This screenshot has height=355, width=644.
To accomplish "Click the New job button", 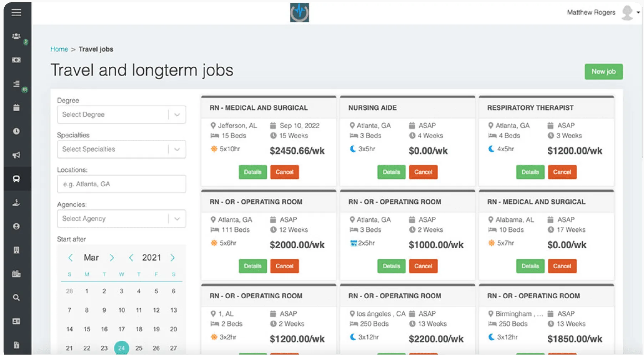I will (x=604, y=71).
